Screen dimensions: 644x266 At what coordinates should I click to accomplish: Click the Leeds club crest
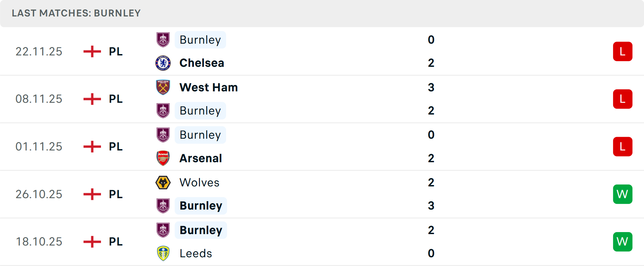coord(163,254)
